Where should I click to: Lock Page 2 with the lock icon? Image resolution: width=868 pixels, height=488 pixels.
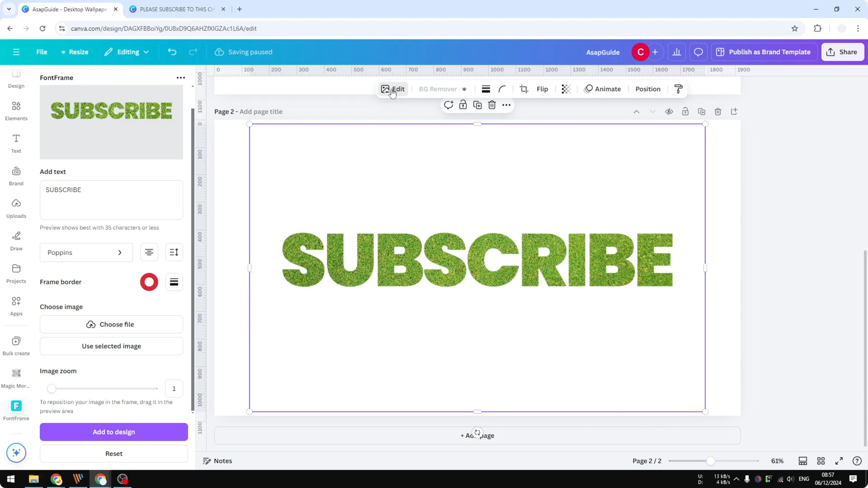click(685, 112)
